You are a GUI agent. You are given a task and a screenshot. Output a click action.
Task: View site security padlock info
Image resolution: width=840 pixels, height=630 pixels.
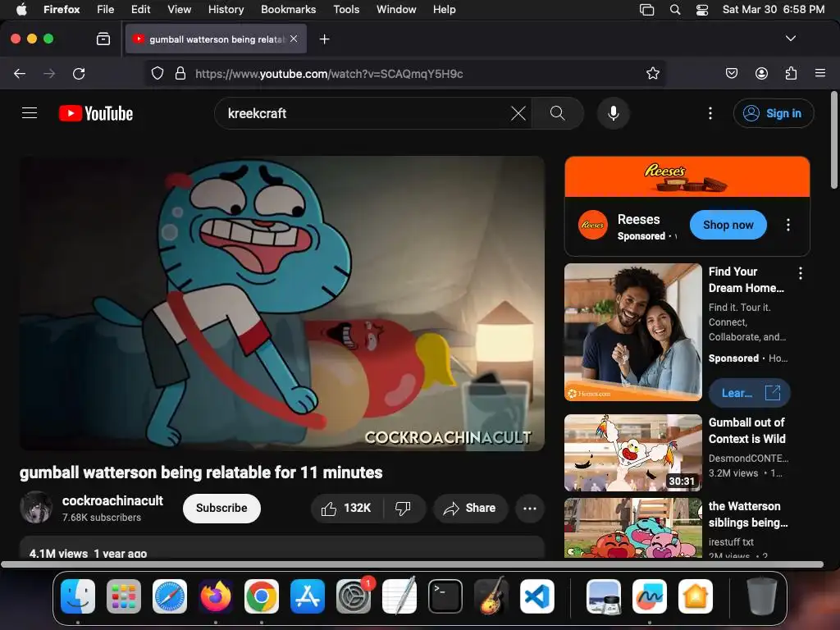(180, 73)
